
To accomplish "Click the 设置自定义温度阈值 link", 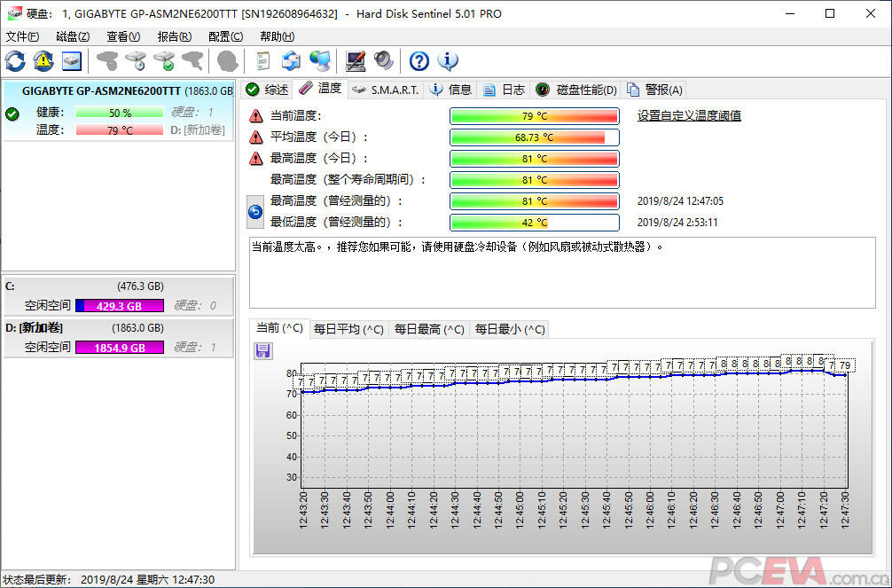I will [689, 116].
